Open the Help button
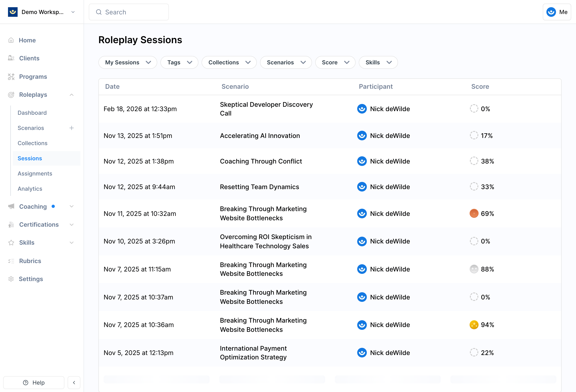The height and width of the screenshot is (392, 576). [34, 383]
